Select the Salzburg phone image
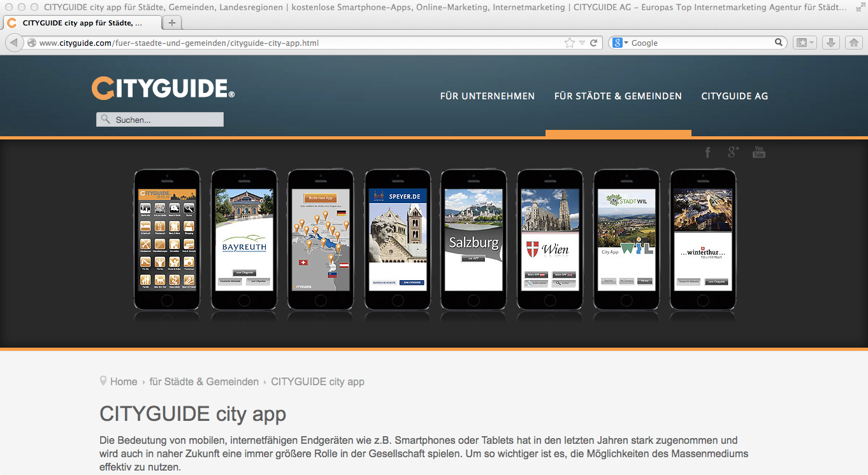Screen dimensions: 868x475 coord(474,239)
